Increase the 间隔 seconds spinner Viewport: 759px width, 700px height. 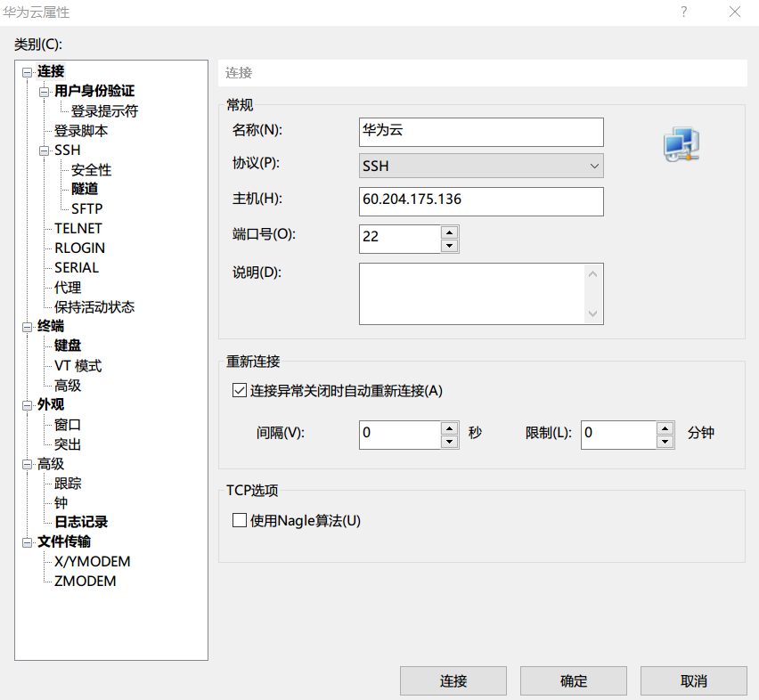click(450, 428)
